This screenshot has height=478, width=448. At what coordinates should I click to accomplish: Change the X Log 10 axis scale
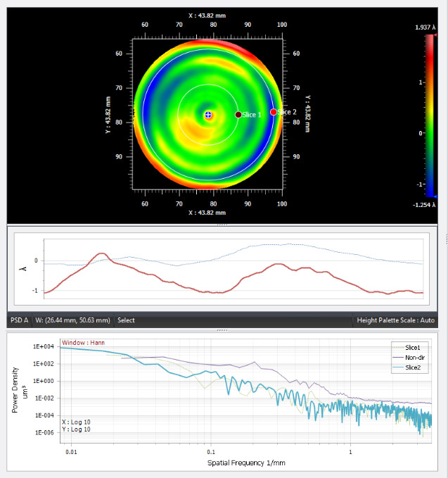(x=77, y=422)
